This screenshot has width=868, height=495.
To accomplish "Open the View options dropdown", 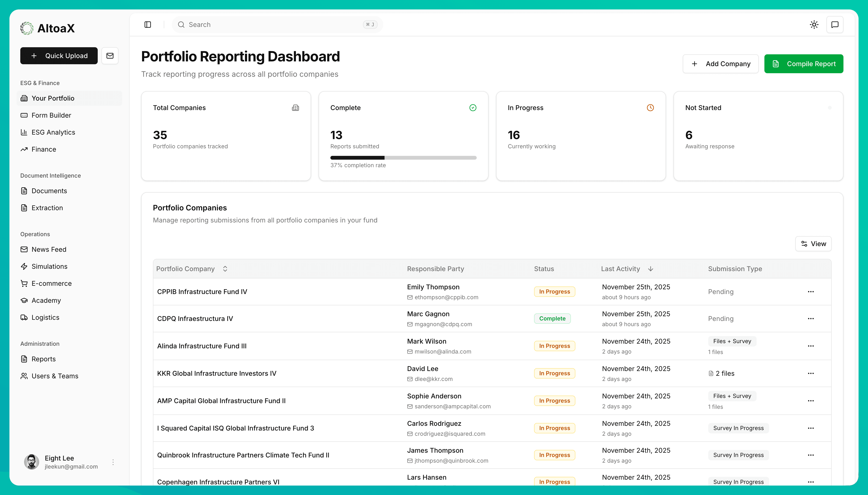I will pos(813,243).
